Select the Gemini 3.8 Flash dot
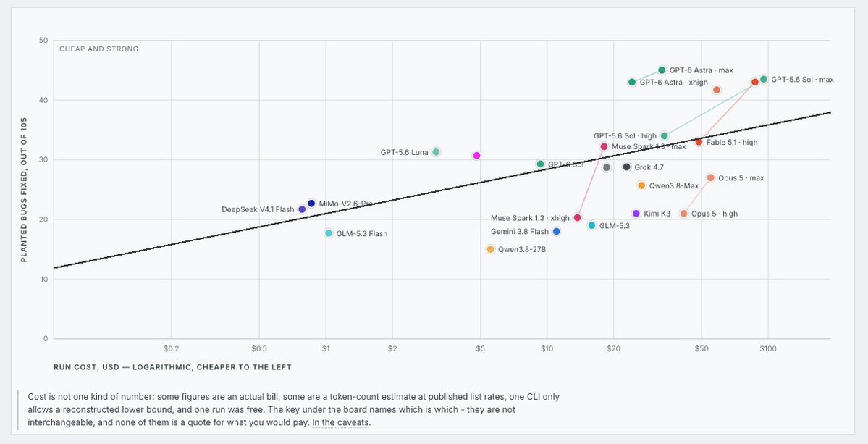 (556, 231)
